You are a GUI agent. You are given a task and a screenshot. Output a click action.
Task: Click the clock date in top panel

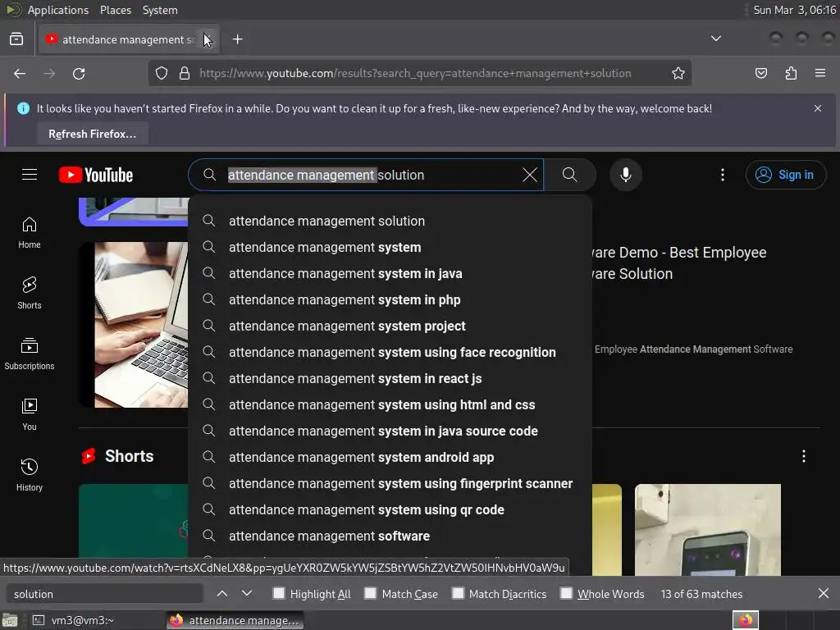794,10
